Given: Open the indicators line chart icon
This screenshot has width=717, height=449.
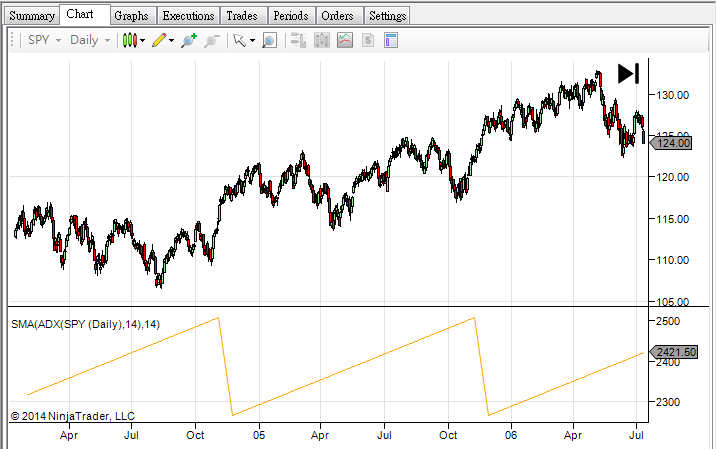Looking at the screenshot, I should (345, 40).
